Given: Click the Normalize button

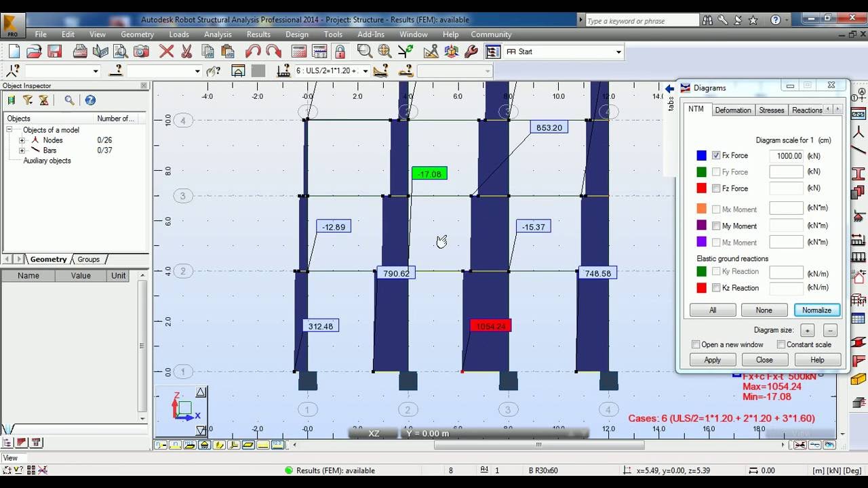Looking at the screenshot, I should pyautogui.click(x=816, y=310).
